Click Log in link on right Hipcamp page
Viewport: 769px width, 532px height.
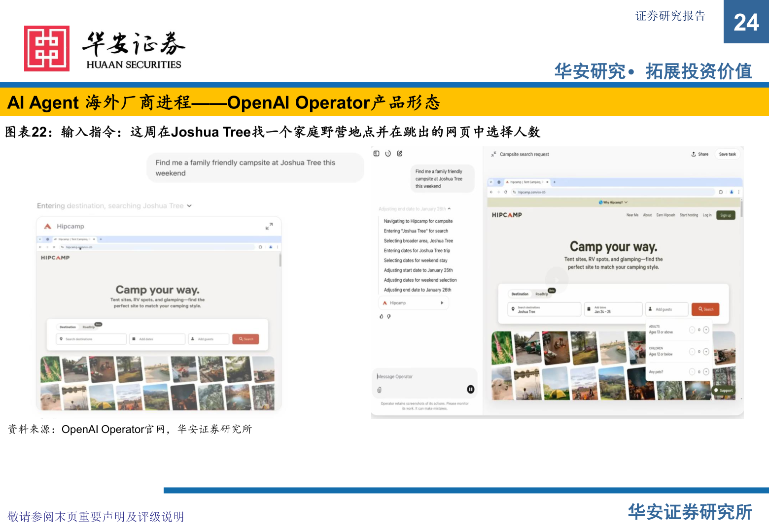pos(707,215)
